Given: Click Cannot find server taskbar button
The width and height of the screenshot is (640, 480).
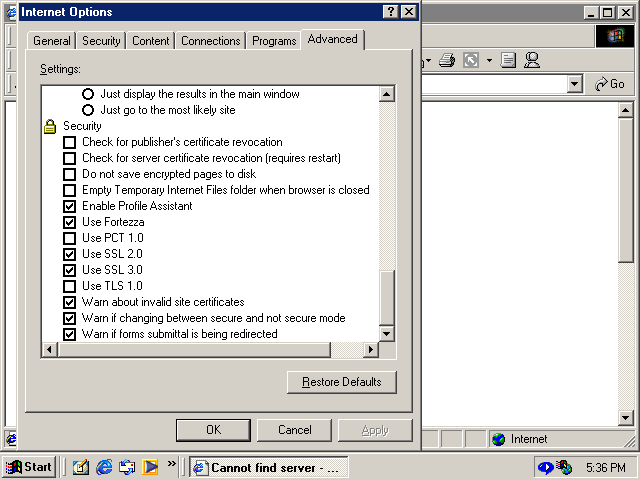Looking at the screenshot, I should point(269,467).
